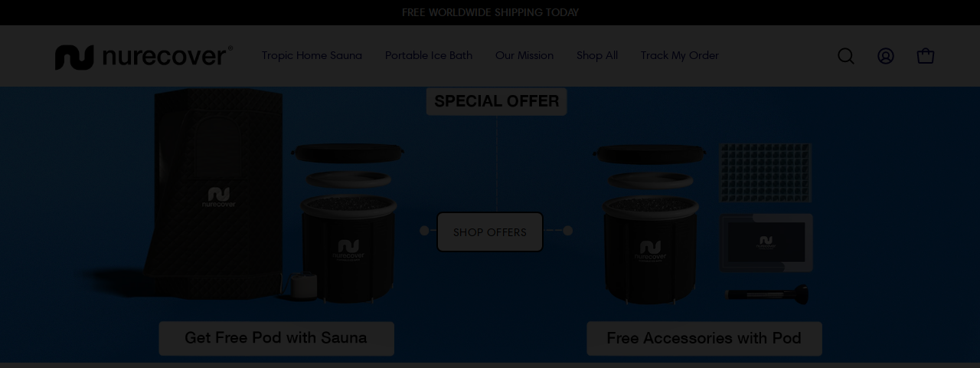980x368 pixels.
Task: Click the nurecover logo
Action: [143, 57]
